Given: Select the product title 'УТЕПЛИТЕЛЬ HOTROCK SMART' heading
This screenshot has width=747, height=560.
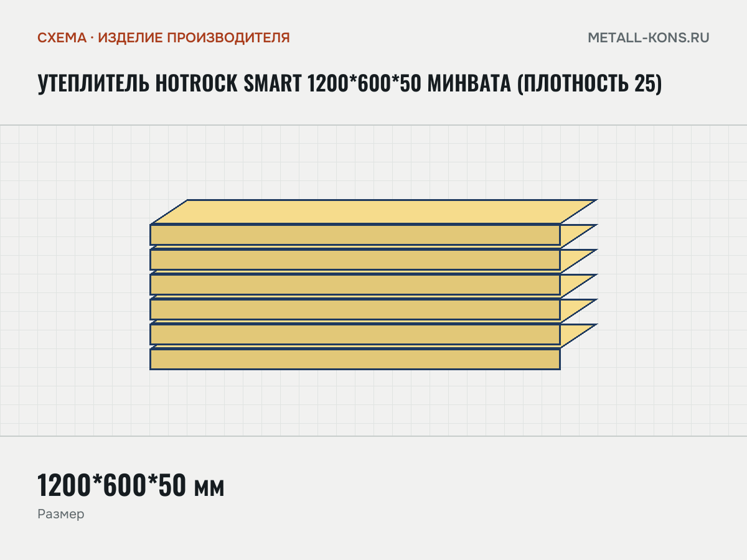Looking at the screenshot, I should pyautogui.click(x=349, y=83).
